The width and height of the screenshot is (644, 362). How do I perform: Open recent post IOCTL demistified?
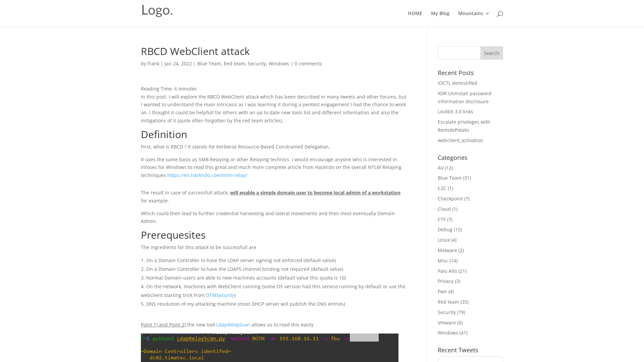tap(457, 83)
